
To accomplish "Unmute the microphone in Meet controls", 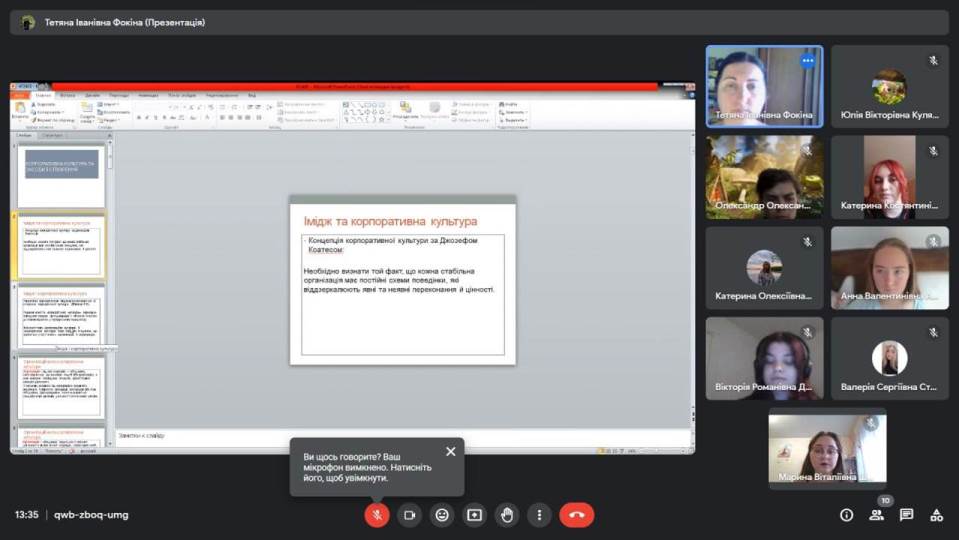I will pyautogui.click(x=377, y=515).
